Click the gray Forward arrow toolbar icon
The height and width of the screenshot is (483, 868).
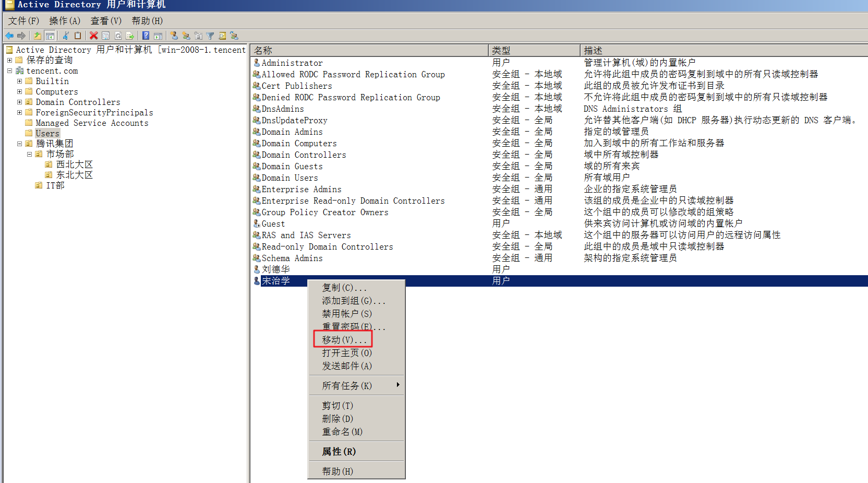(21, 36)
